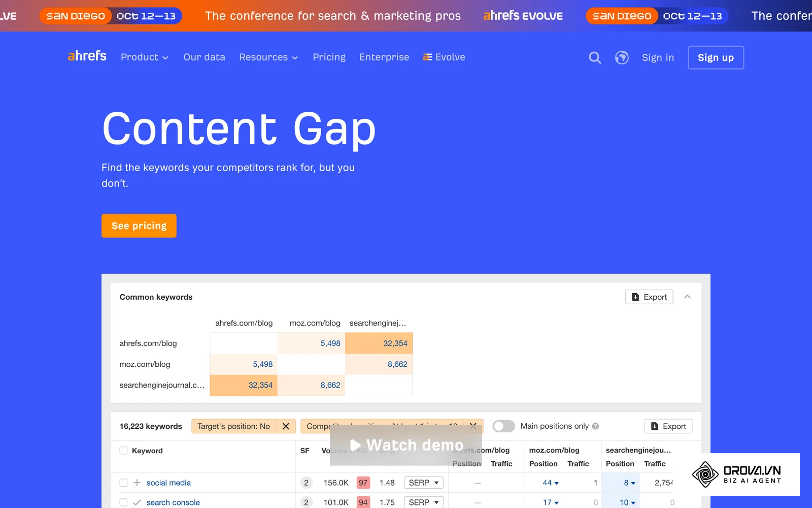The width and height of the screenshot is (812, 508).
Task: Click the Evolve menu icon
Action: point(427,57)
